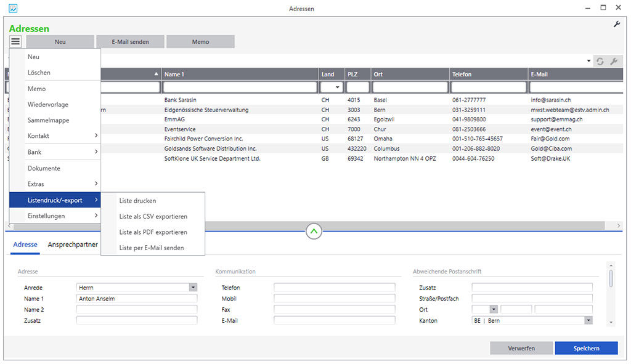Choose Liste als CSV exportieren
Viewport: 631px width, 364px height.
coord(153,216)
